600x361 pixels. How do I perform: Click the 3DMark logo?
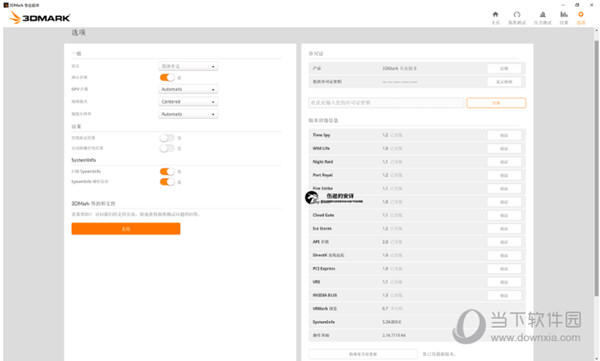(39, 18)
